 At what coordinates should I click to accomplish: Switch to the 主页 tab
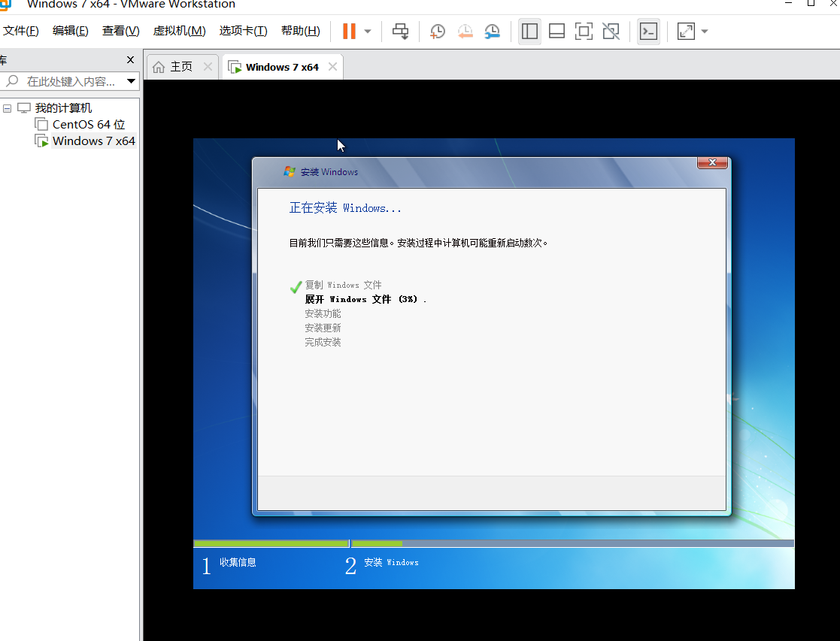[x=180, y=66]
